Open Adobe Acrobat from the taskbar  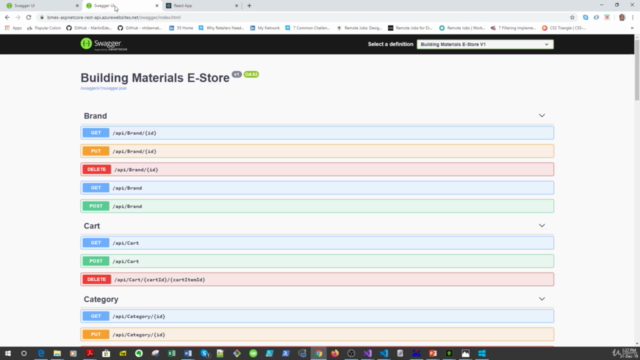click(90, 353)
